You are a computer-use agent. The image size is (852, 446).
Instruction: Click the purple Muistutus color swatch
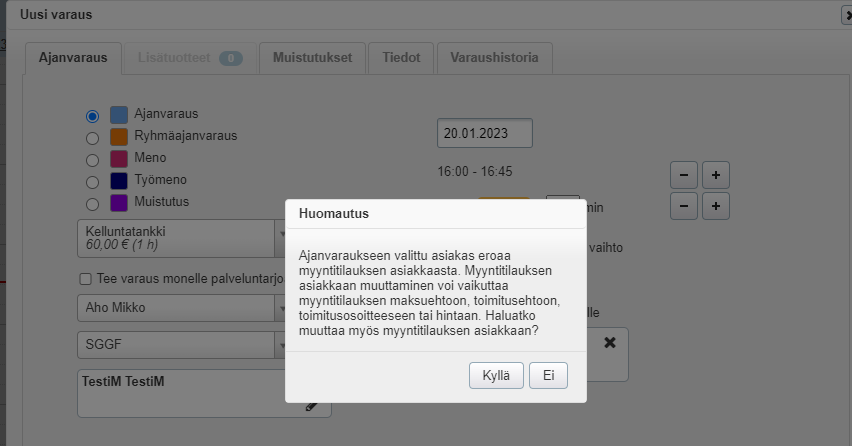pos(119,203)
